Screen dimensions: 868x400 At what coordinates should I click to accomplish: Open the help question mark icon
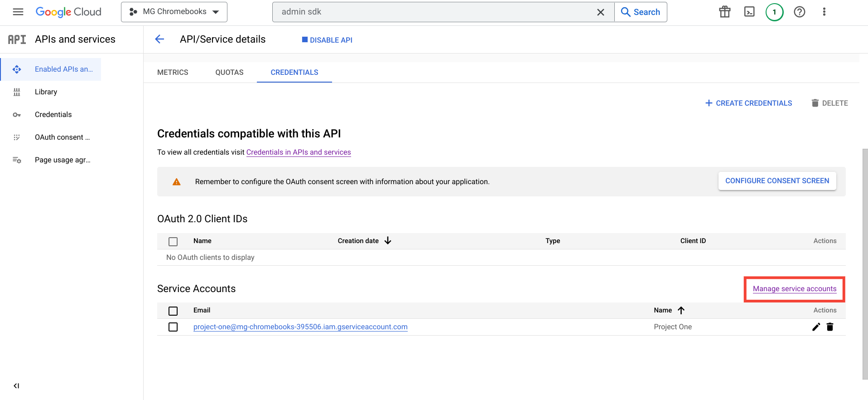(x=800, y=12)
